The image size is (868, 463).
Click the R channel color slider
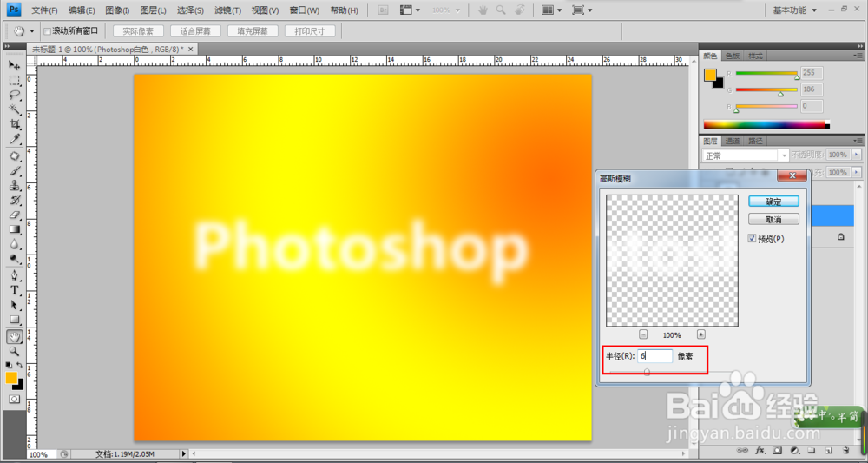click(766, 74)
